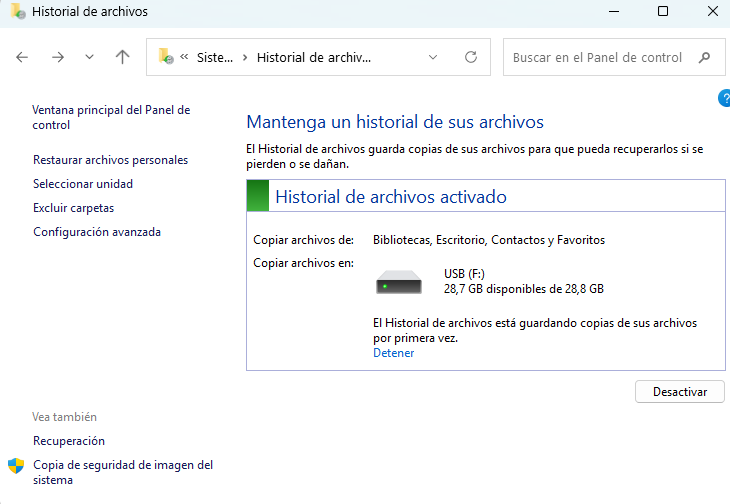This screenshot has width=730, height=504.
Task: Click the window title folder icon
Action: click(x=18, y=11)
